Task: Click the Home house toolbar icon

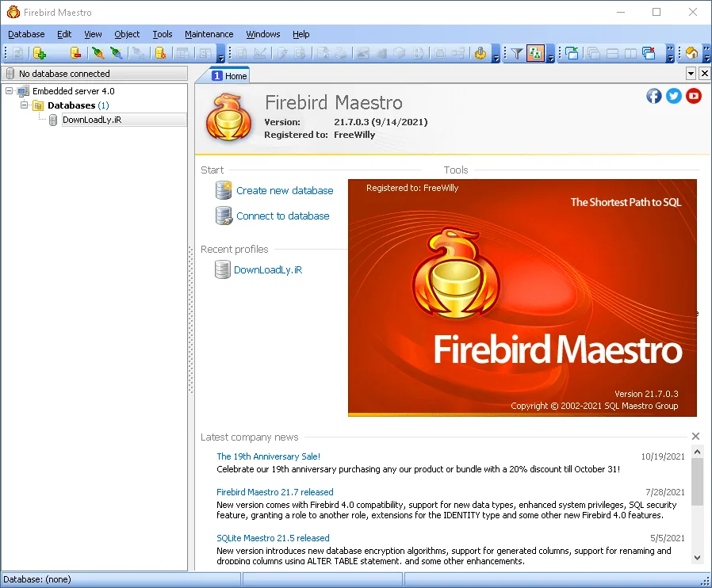Action: tap(691, 54)
